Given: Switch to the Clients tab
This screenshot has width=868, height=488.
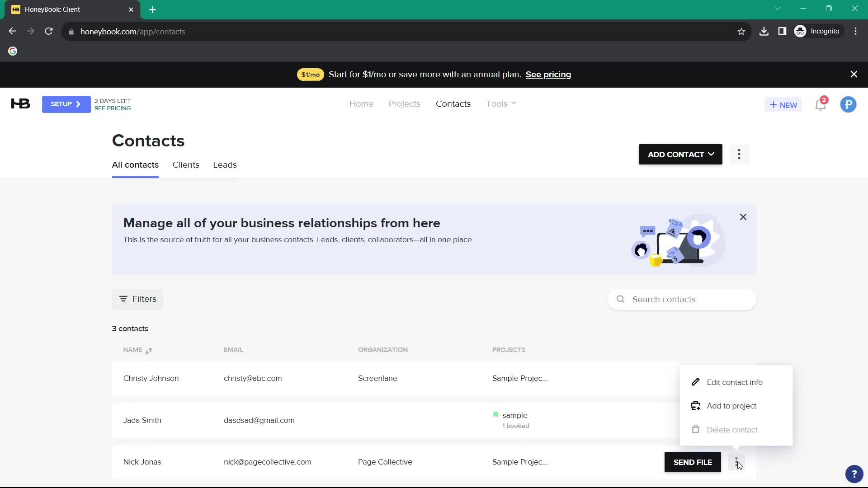Looking at the screenshot, I should point(185,164).
